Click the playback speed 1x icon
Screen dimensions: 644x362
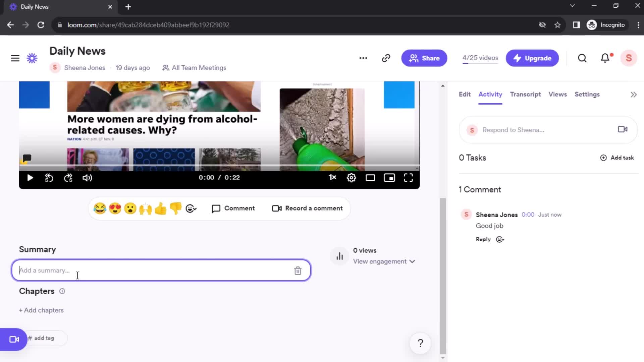point(332,177)
